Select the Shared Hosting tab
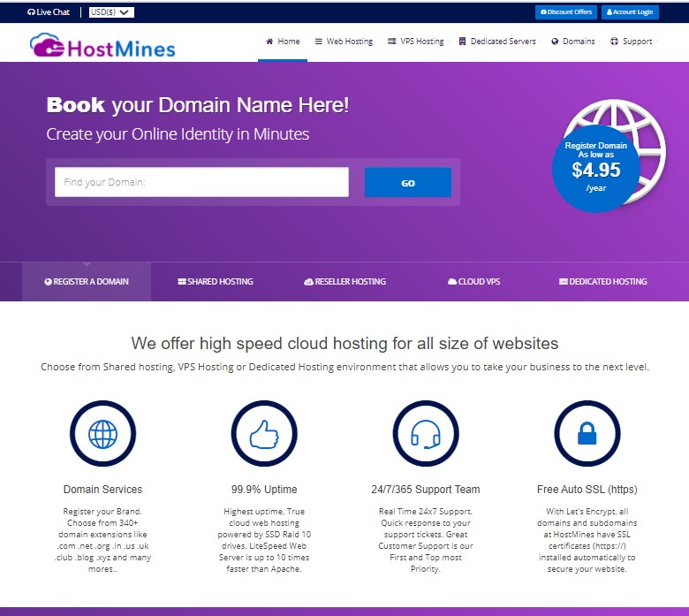This screenshot has height=616, width=689. pos(216,282)
